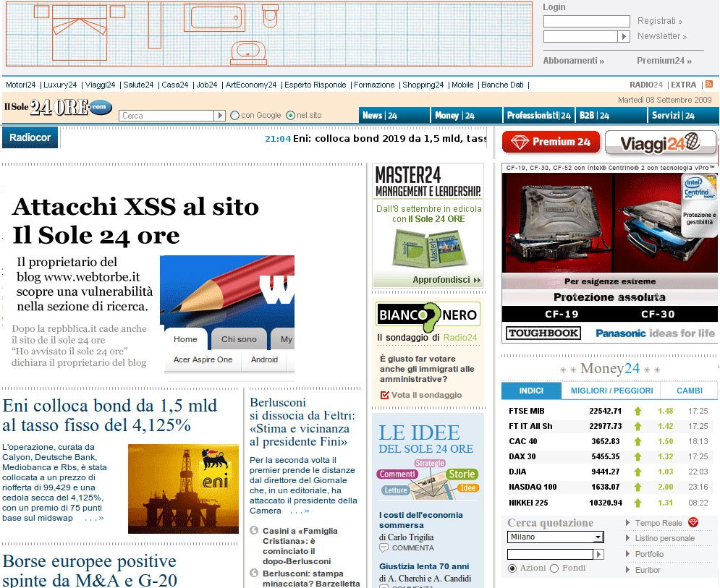Click the Comment bubble icon near COMMENTA

[x=384, y=548]
